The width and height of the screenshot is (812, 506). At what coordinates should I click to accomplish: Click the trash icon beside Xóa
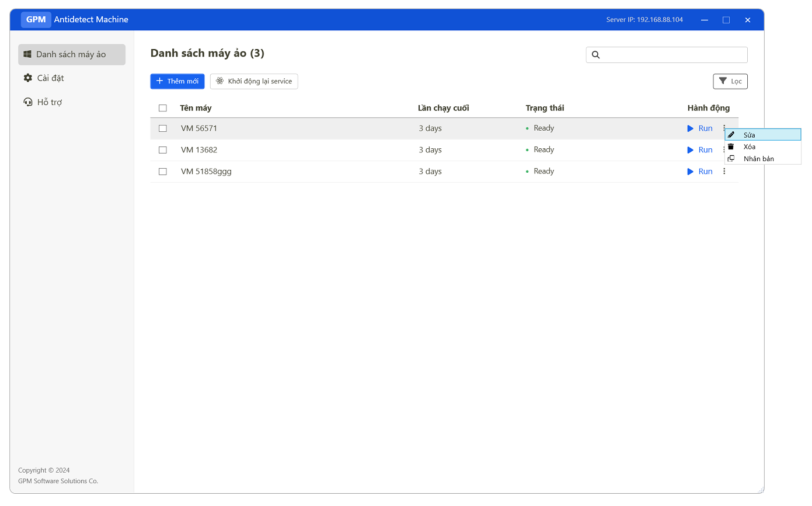(731, 146)
